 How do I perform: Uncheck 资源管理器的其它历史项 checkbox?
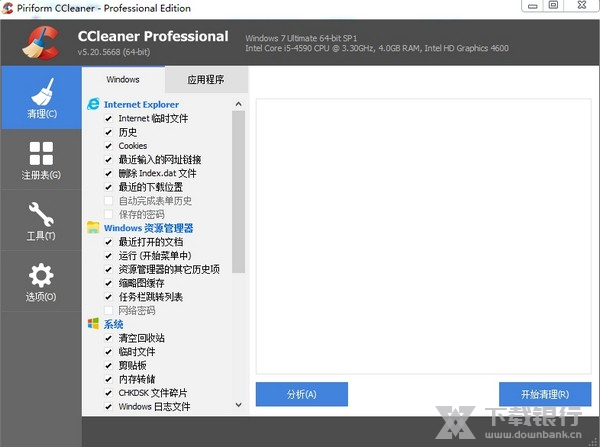click(x=108, y=269)
